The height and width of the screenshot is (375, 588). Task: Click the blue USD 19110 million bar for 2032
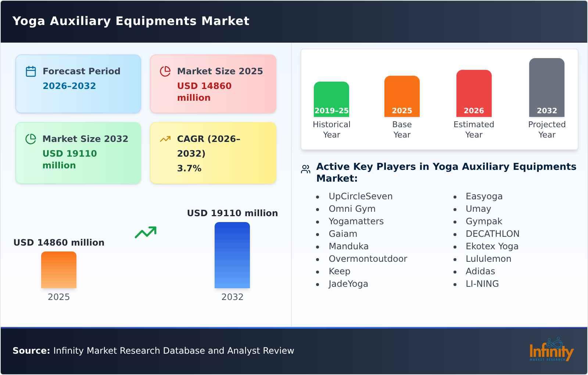(x=232, y=256)
